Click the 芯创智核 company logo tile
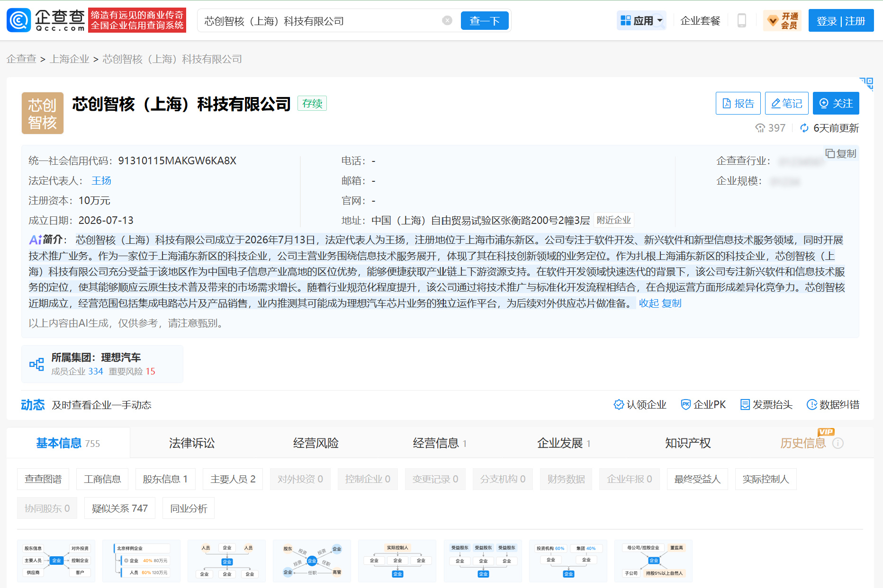The image size is (883, 588). pyautogui.click(x=43, y=113)
